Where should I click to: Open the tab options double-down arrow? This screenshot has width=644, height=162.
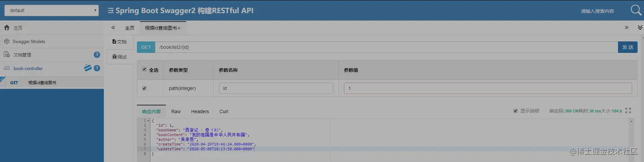[640, 28]
